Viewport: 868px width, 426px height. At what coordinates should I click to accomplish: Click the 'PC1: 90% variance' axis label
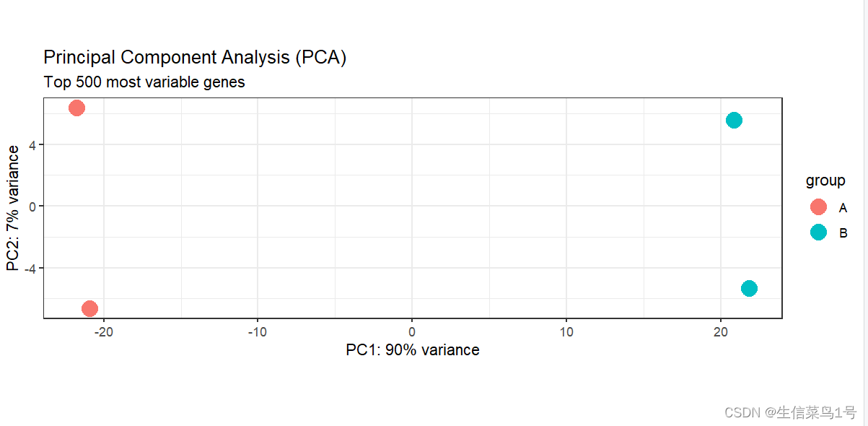coord(413,350)
